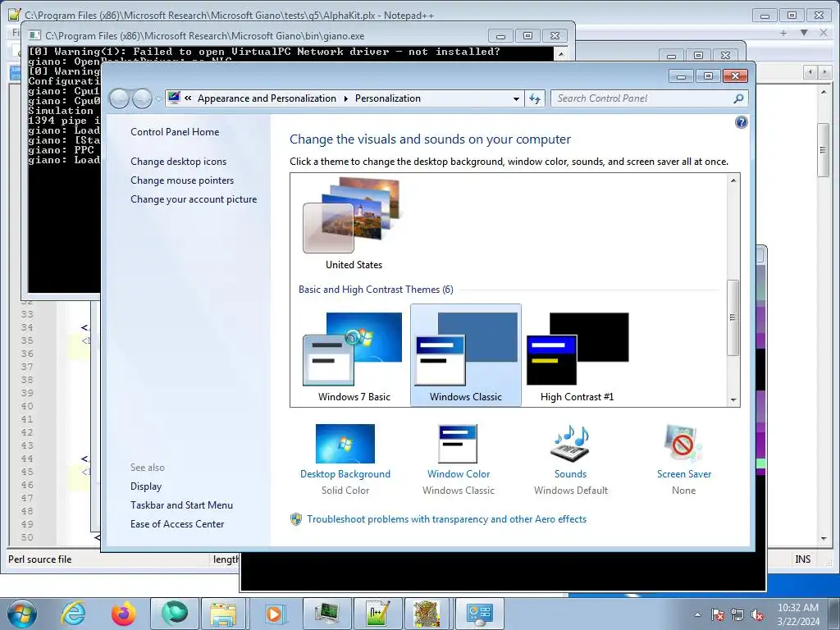This screenshot has height=630, width=840.
Task: Select the Windows Classic theme
Action: [466, 356]
